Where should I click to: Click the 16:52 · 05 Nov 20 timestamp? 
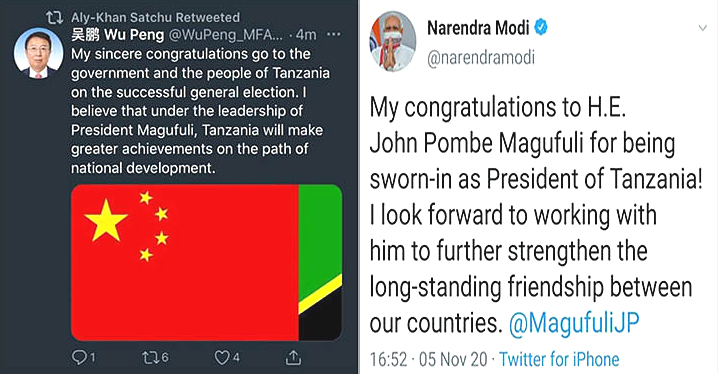pyautogui.click(x=429, y=359)
